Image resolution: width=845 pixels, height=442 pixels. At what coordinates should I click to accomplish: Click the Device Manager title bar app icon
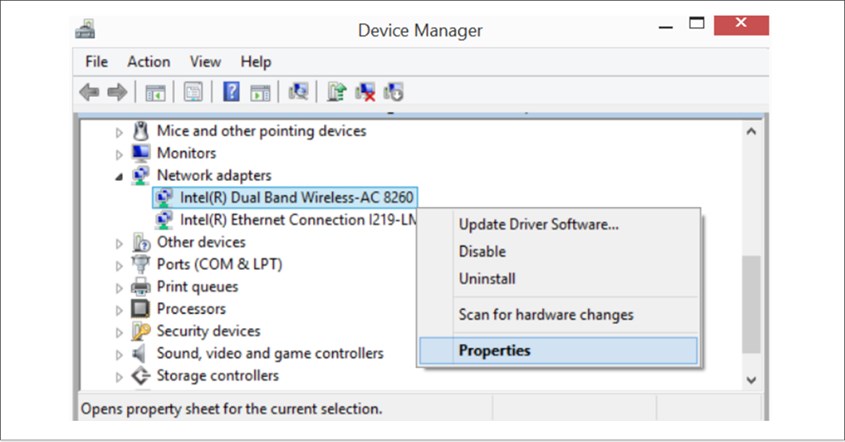click(x=85, y=29)
